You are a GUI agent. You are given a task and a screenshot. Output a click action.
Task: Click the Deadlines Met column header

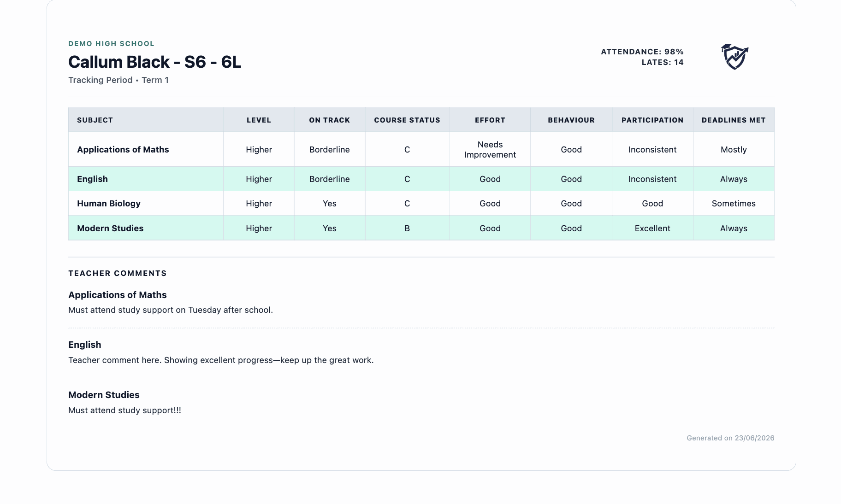point(734,120)
